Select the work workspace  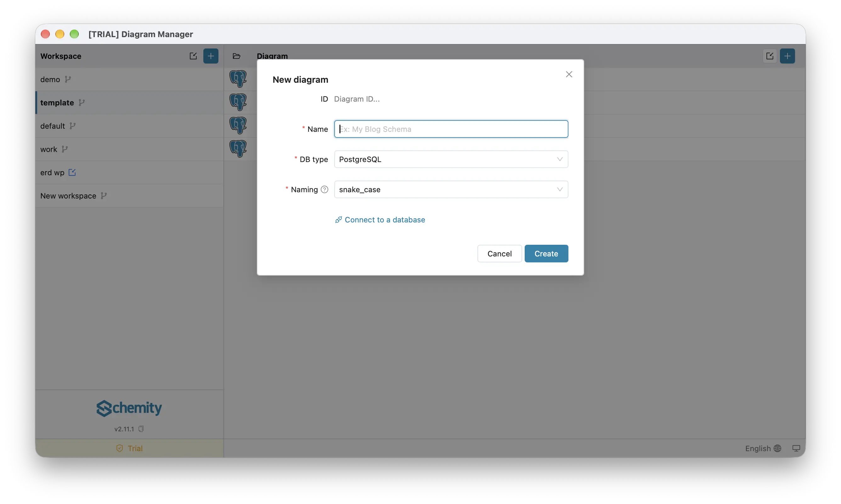click(129, 149)
